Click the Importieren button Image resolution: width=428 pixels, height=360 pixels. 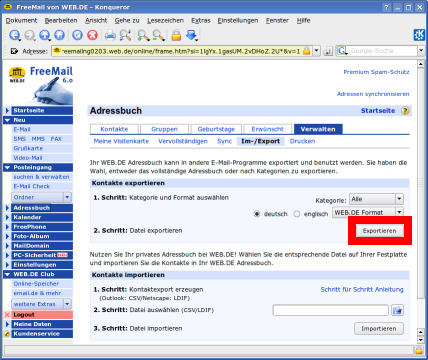[x=379, y=329]
